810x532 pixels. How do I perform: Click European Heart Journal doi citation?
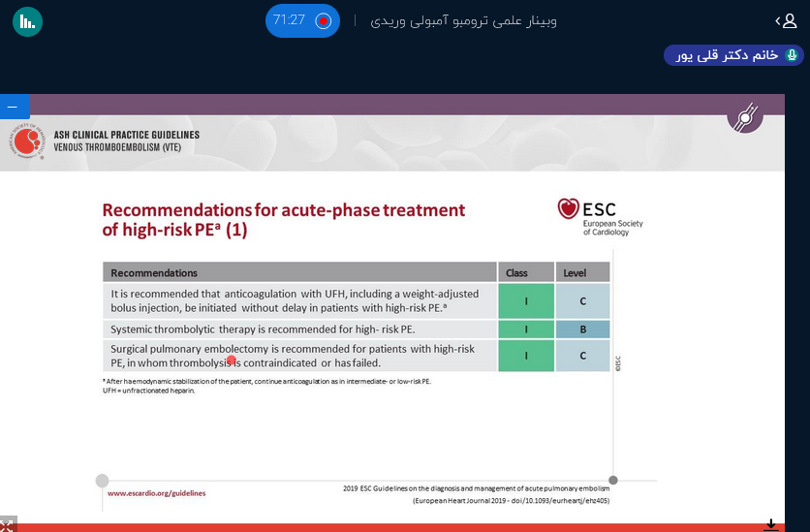coord(511,500)
